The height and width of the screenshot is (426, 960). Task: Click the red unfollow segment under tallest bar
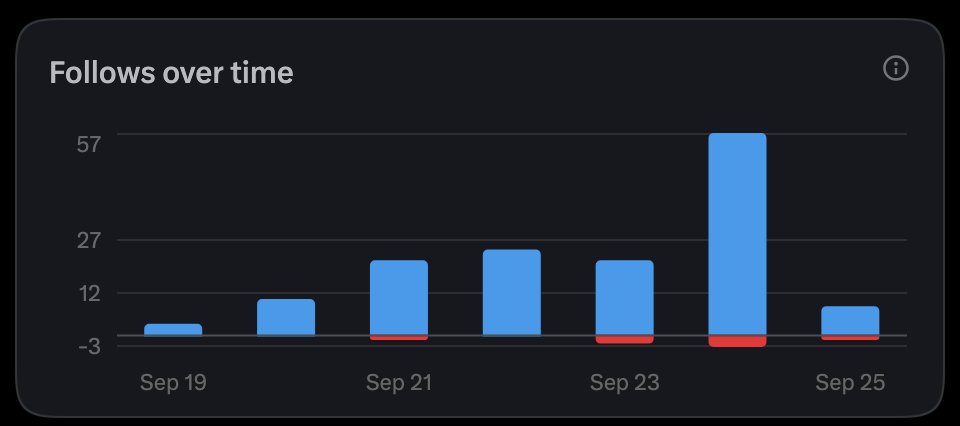coord(737,342)
